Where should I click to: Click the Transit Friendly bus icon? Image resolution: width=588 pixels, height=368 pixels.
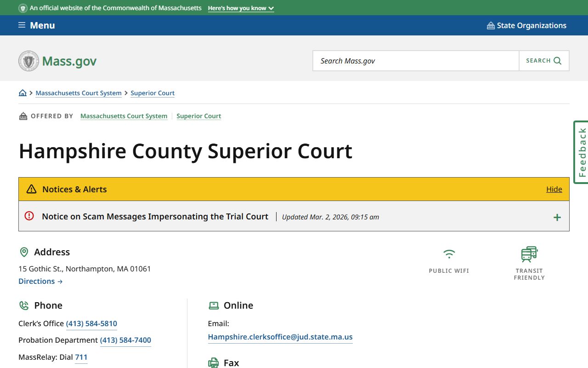[x=529, y=254]
